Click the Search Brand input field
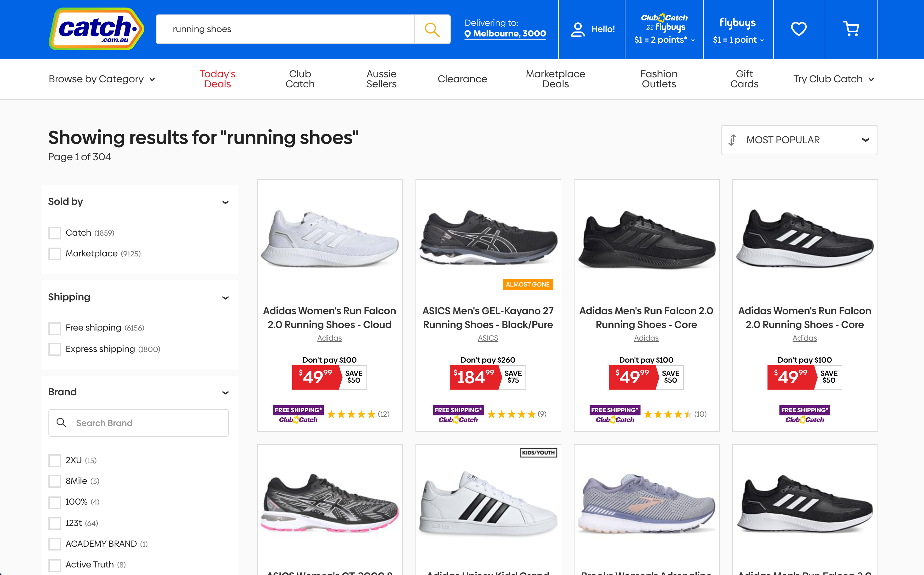The image size is (924, 575). [x=139, y=423]
